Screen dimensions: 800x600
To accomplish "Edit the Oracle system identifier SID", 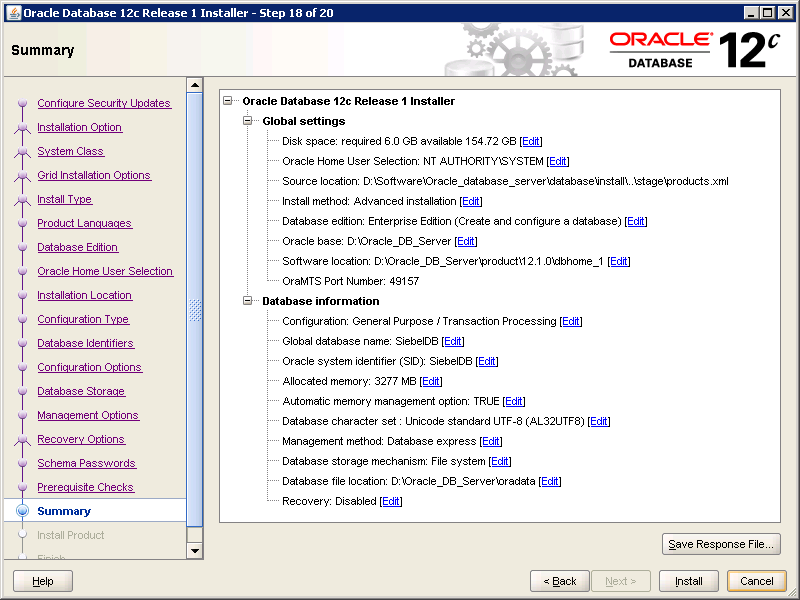I will (x=487, y=361).
